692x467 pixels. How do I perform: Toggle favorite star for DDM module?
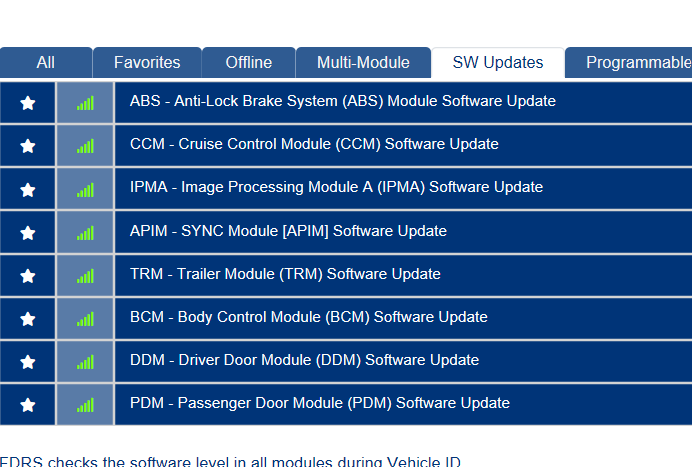(x=28, y=361)
